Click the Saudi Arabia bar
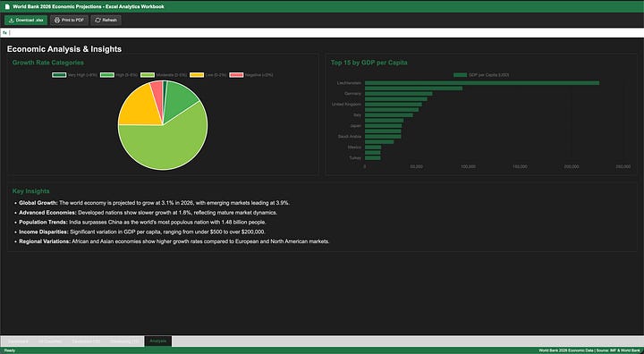 (383, 137)
